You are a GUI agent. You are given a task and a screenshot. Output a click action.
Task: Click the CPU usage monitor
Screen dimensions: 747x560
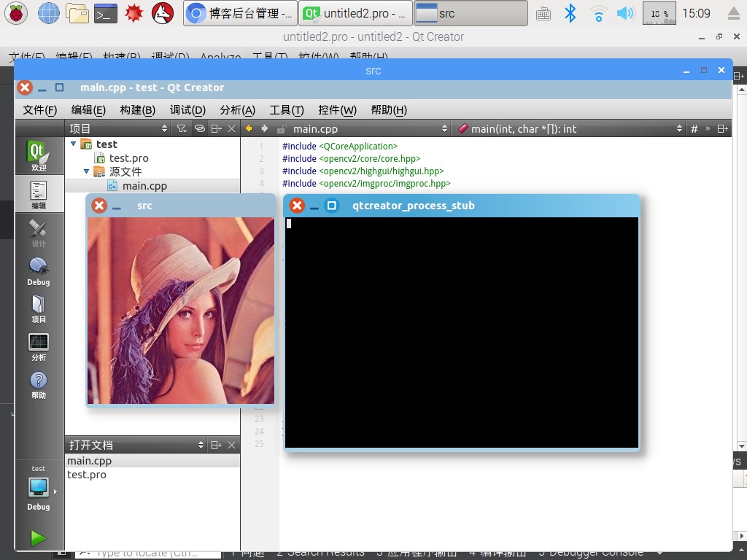[x=659, y=13]
